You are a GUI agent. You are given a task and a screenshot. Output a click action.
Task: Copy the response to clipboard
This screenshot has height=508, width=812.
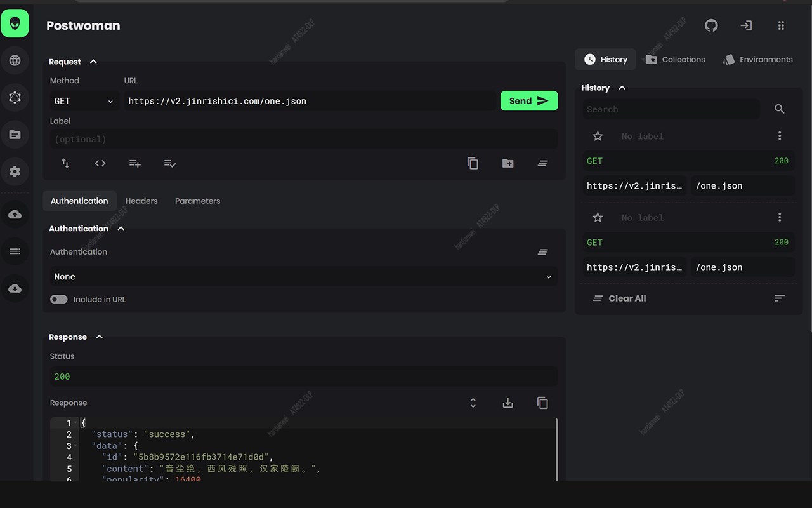(x=542, y=403)
